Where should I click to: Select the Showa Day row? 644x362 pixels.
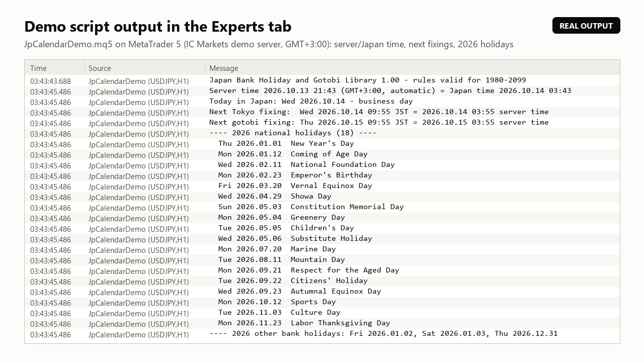click(x=322, y=197)
